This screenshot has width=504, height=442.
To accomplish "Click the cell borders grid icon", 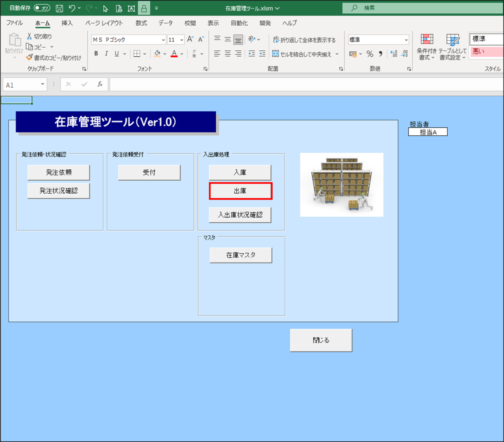I will (137, 53).
